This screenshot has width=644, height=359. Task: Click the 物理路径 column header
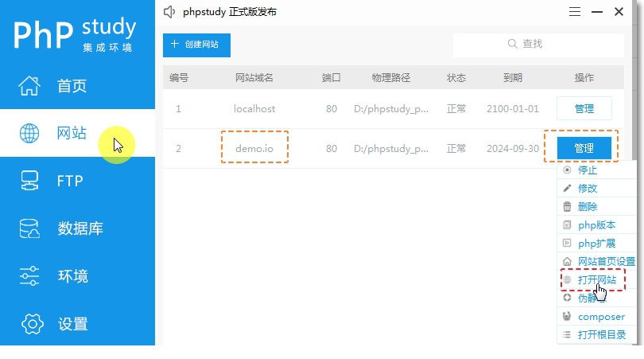(391, 77)
